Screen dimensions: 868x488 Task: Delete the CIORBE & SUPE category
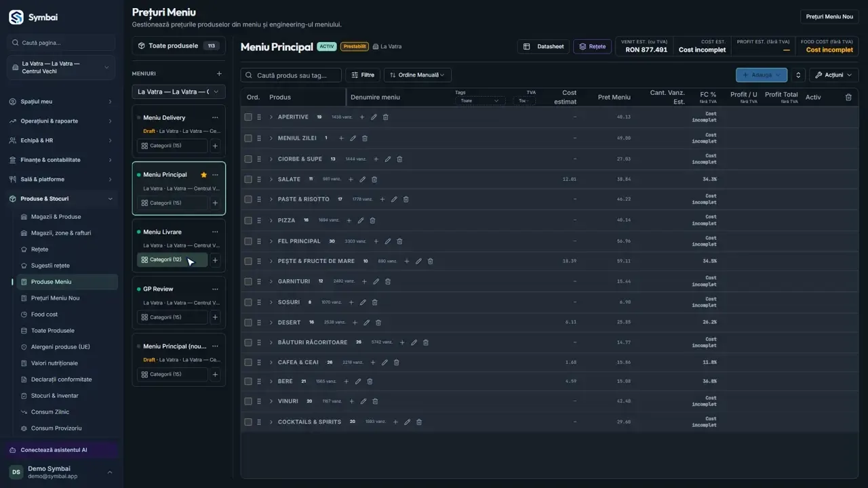(399, 159)
